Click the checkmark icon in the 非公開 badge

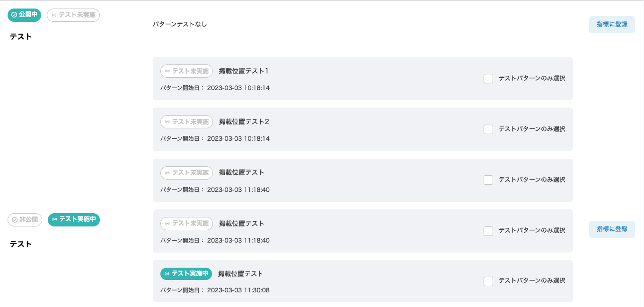[x=15, y=220]
